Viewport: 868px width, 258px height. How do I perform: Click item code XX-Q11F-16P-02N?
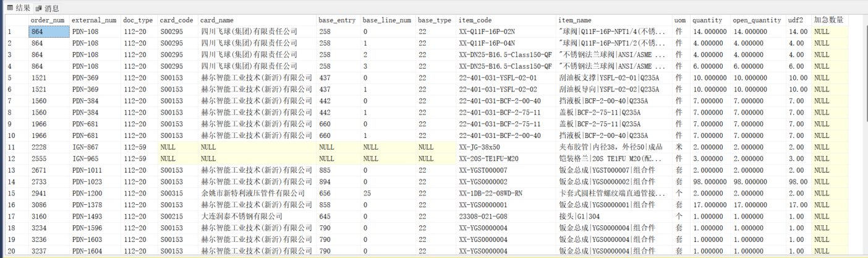pyautogui.click(x=487, y=32)
